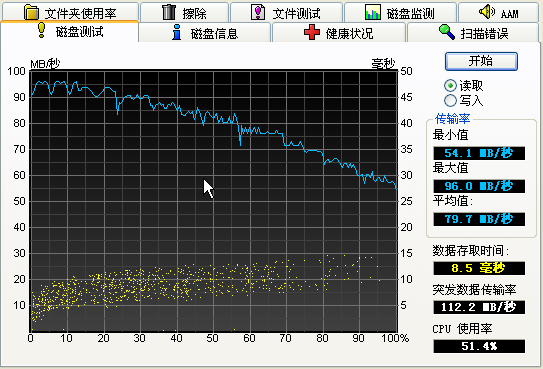Click the CPU 使用率 51.4% display
Screen dimensions: 543x369
(x=479, y=346)
